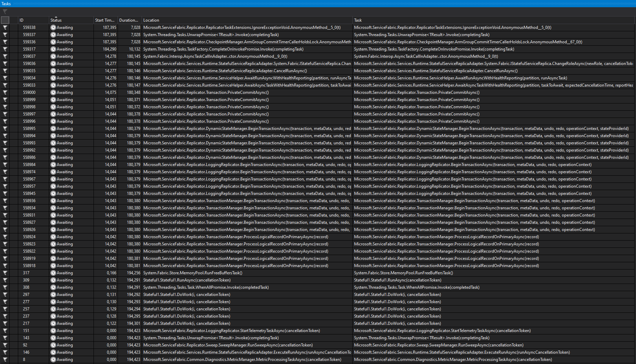Sort by the Task column header
Screen dimensions: 636x364
click(494, 20)
